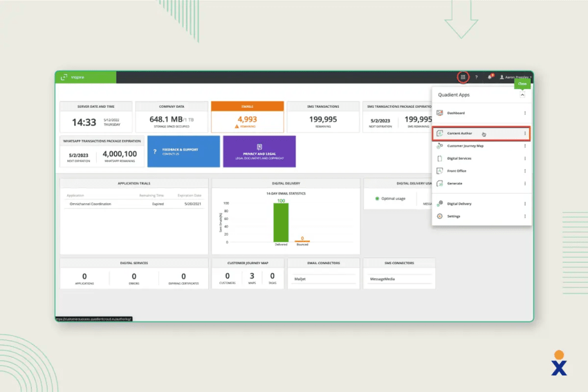The width and height of the screenshot is (588, 392).
Task: Open more options for Digital Delivery
Action: click(x=525, y=203)
